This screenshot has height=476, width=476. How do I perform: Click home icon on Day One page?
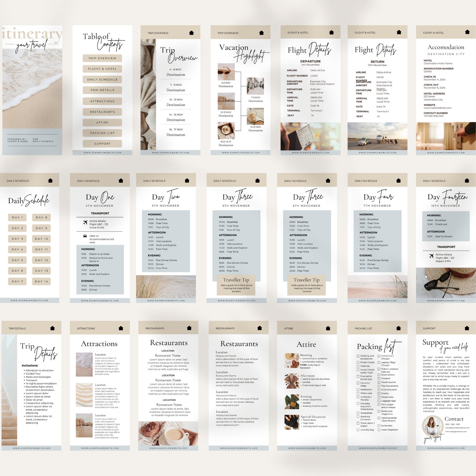(x=121, y=180)
